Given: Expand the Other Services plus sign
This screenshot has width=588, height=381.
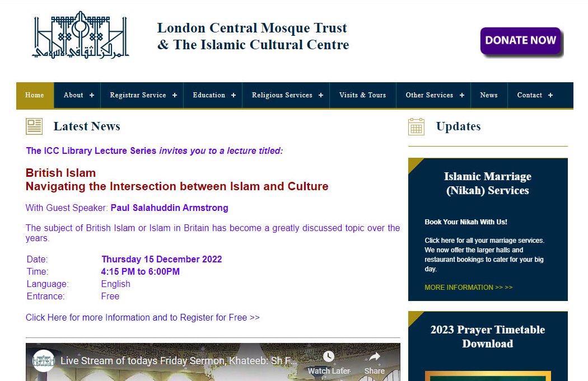Looking at the screenshot, I should click(462, 95).
